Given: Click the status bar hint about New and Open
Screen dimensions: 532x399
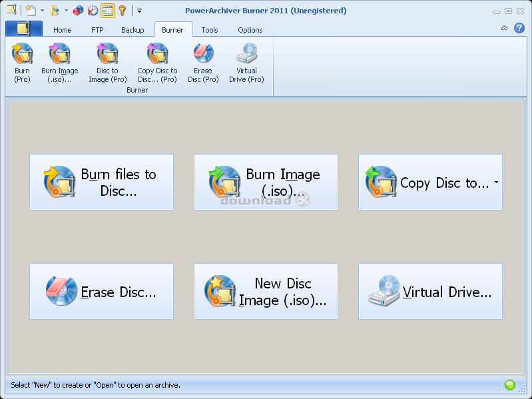Looking at the screenshot, I should pyautogui.click(x=95, y=385).
